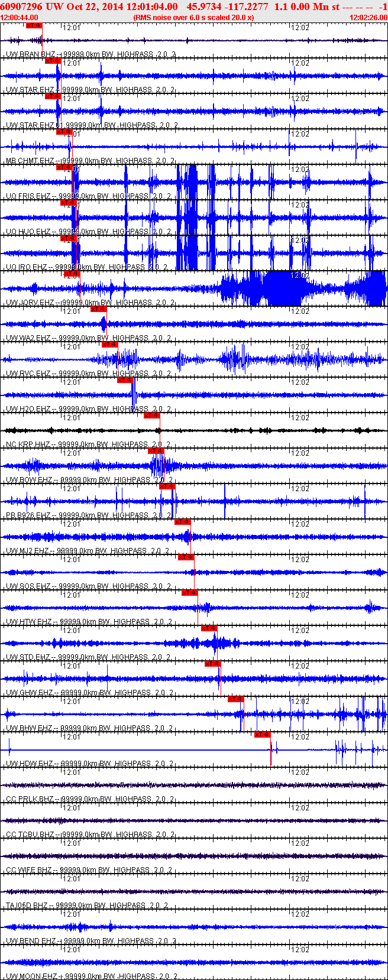The height and width of the screenshot is (980, 388).
Task: Select the UW BOW EHZ station label
Action: pyautogui.click(x=89, y=480)
